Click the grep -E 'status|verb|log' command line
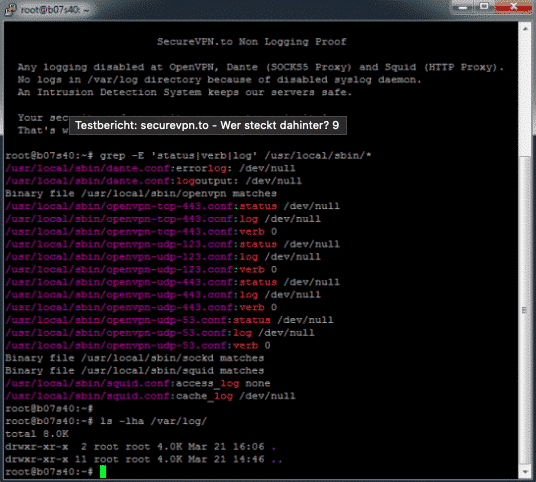Viewport: 536px width, 482px height. pos(188,156)
